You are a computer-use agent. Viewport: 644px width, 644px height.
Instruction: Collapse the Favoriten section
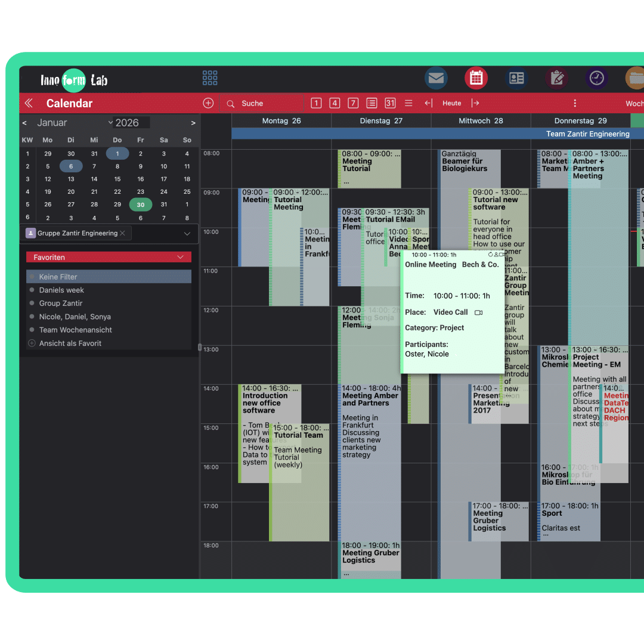pyautogui.click(x=181, y=257)
